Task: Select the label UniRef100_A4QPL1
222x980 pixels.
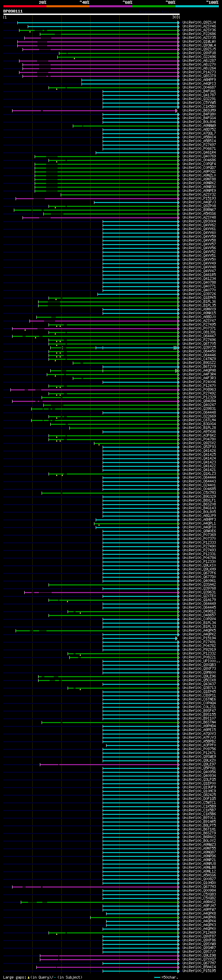Action: 199,523
